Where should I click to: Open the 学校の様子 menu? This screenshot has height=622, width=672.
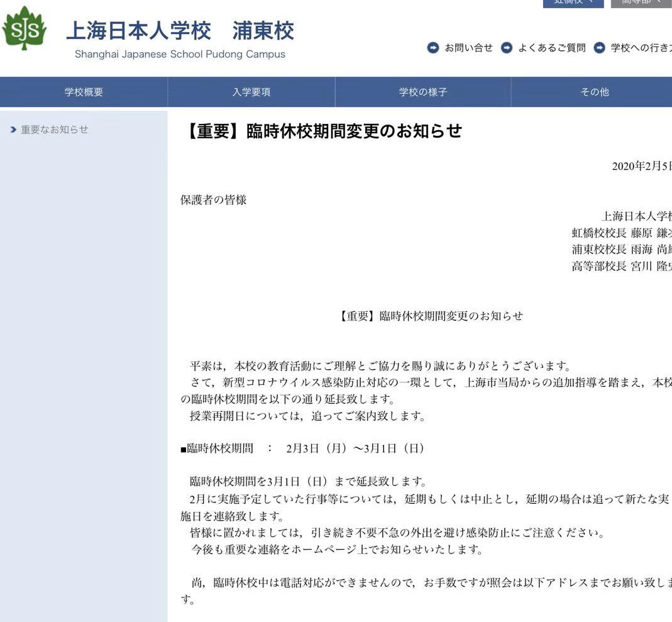pos(423,92)
